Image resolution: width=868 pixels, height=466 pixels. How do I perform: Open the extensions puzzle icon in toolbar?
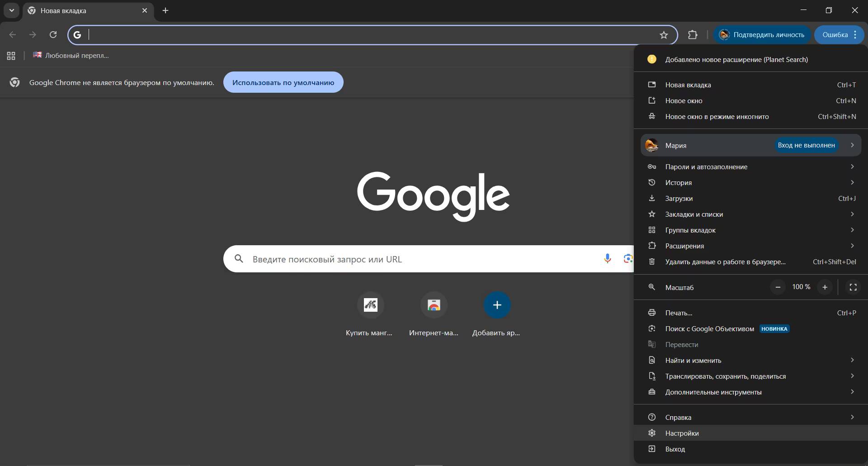pos(693,35)
